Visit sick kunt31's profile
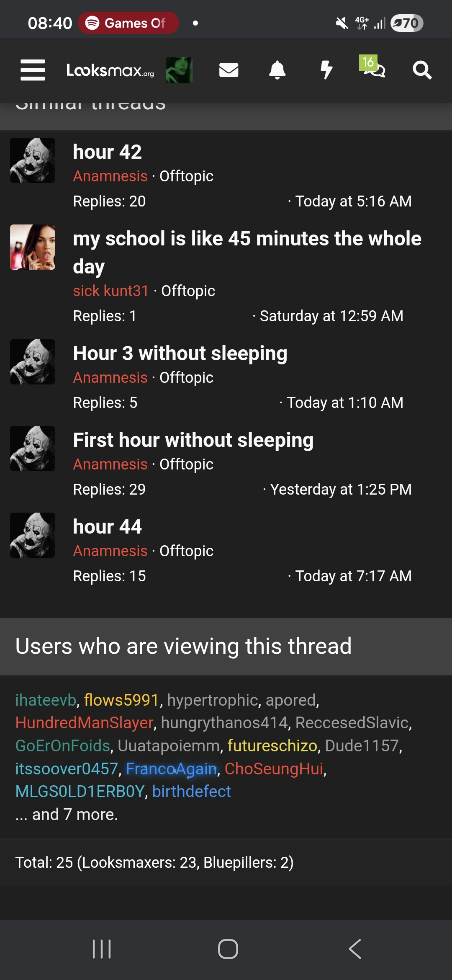 pos(110,291)
